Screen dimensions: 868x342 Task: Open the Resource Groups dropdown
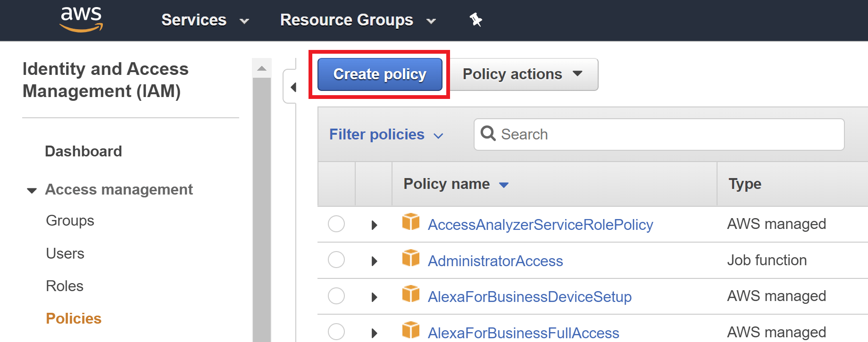point(358,20)
